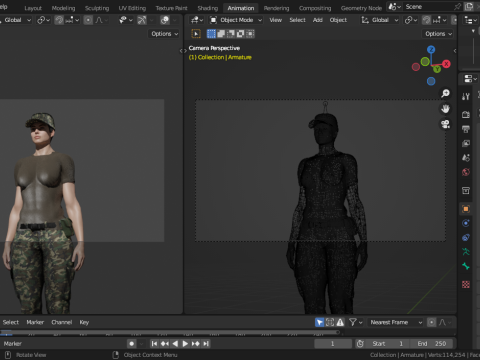Switch to the Layout workspace tab
The image size is (480, 360).
[x=33, y=8]
